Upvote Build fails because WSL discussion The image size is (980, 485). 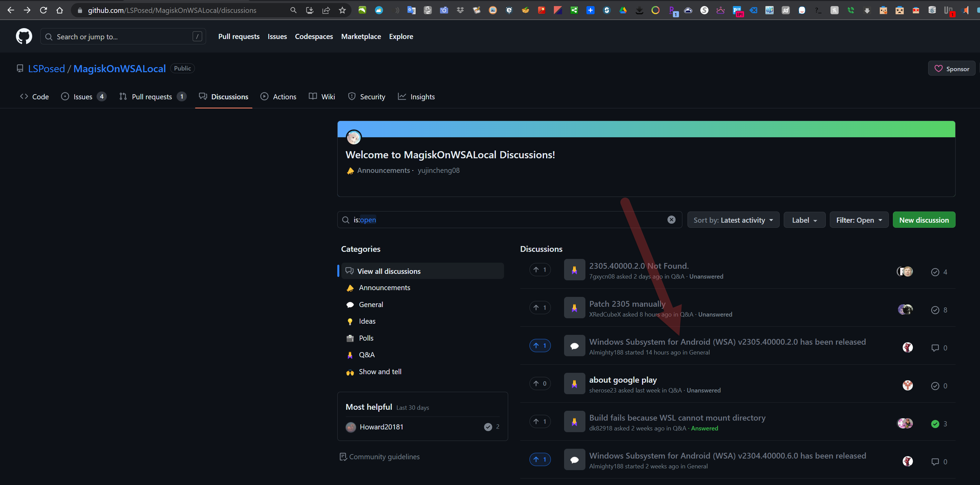click(x=540, y=422)
